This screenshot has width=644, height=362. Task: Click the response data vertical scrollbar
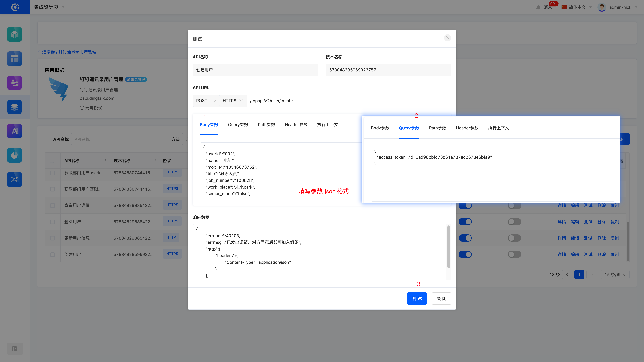click(x=448, y=247)
